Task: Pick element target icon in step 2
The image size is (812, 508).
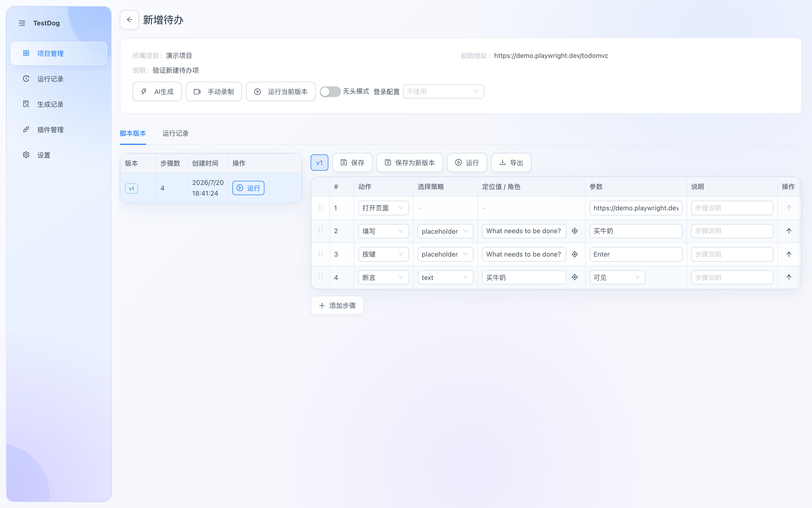Action: tap(575, 231)
